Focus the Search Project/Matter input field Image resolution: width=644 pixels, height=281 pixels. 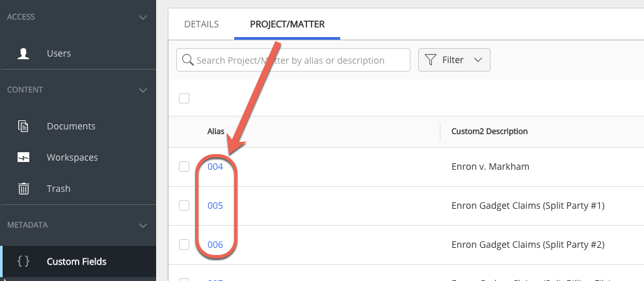(299, 60)
